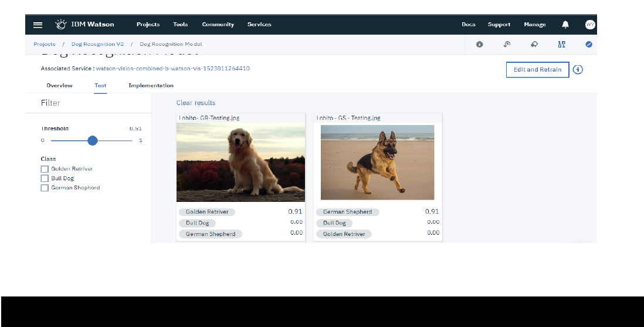Open the comments chat bubble icon
The image size is (644, 327).
534,44
